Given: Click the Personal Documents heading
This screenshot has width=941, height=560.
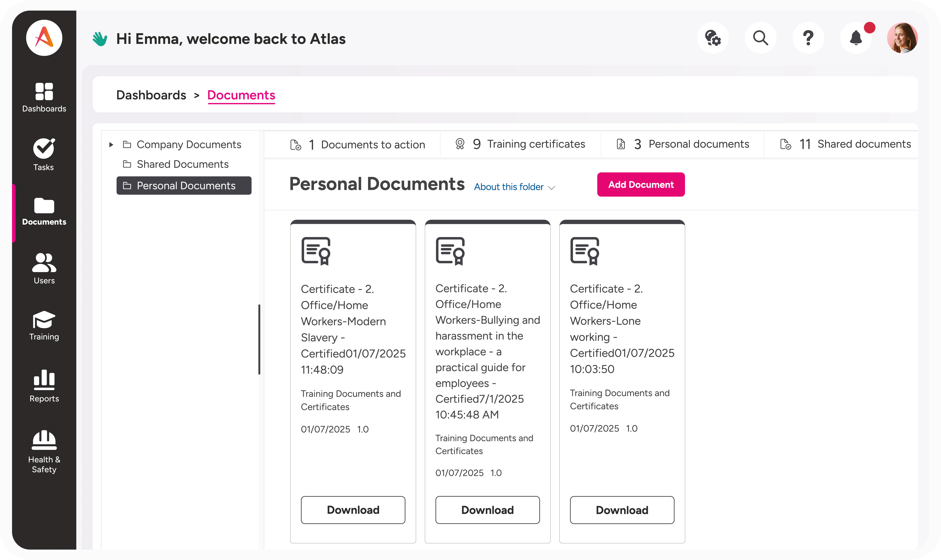Looking at the screenshot, I should [377, 184].
